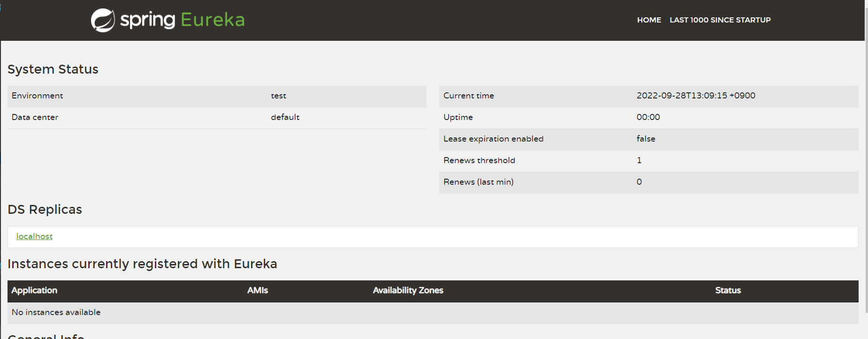This screenshot has height=339, width=868.
Task: Select the lease expiration value 'false'
Action: (646, 139)
